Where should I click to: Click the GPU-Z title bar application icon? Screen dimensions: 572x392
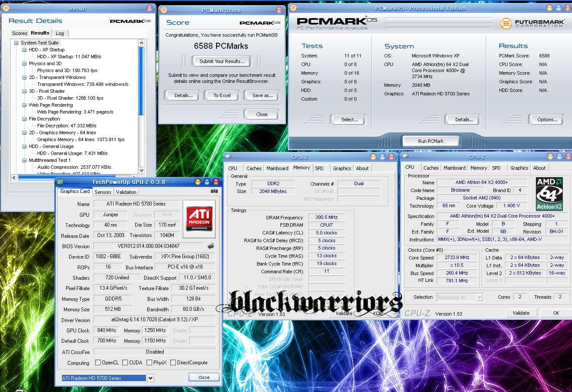coord(60,182)
